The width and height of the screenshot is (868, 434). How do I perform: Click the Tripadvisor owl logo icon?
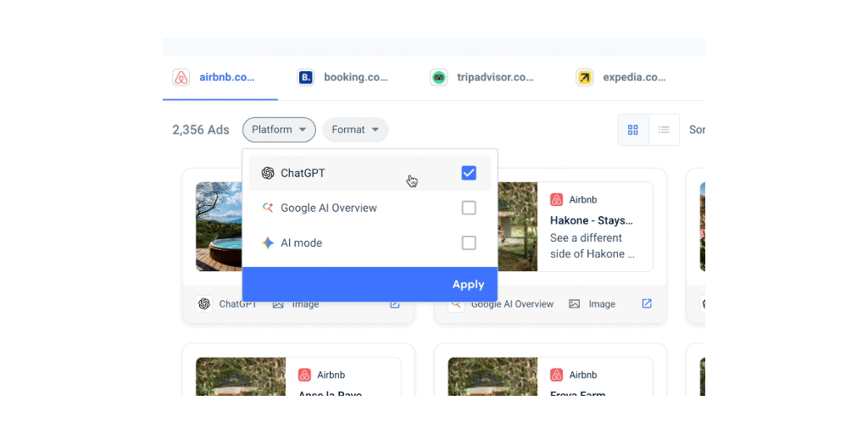click(x=438, y=77)
